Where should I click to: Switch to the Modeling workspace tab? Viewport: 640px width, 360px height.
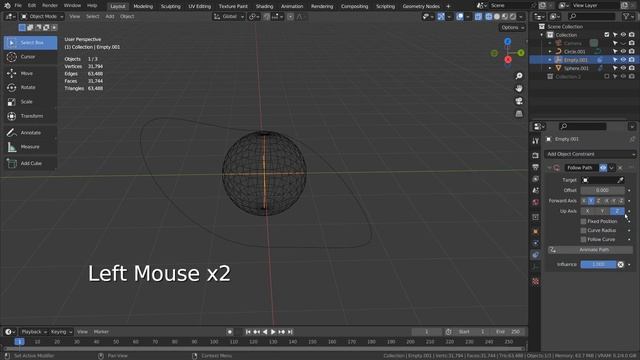coord(143,6)
